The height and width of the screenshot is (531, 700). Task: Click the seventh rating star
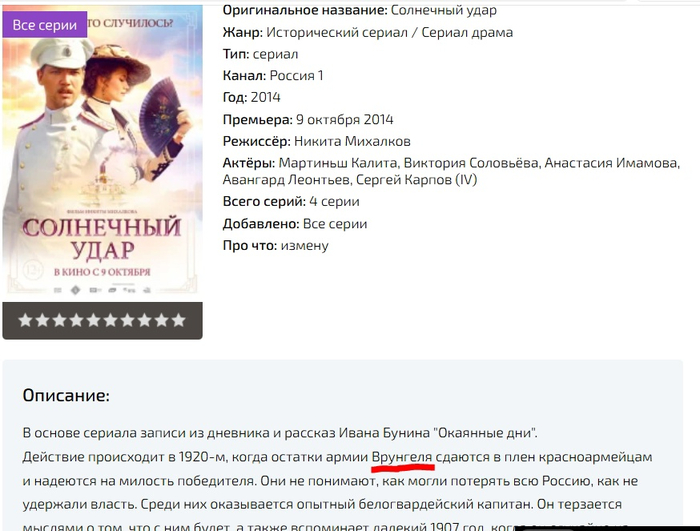[x=128, y=320]
